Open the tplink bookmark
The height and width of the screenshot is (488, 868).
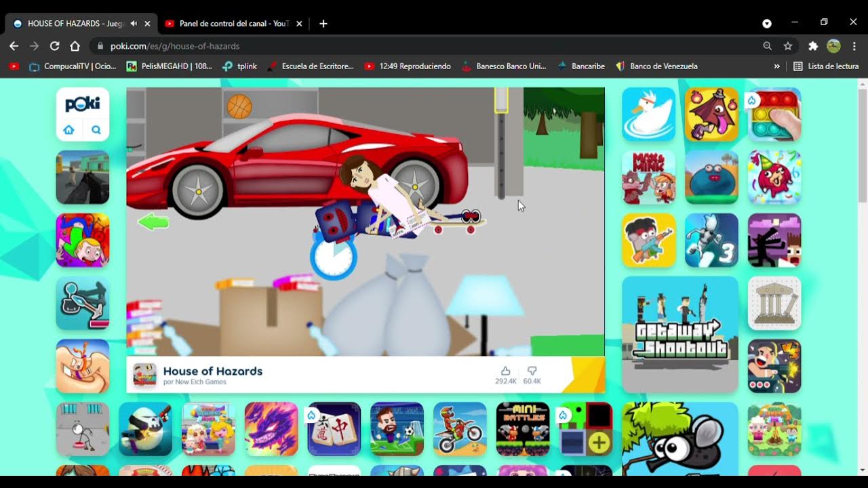[x=240, y=66]
